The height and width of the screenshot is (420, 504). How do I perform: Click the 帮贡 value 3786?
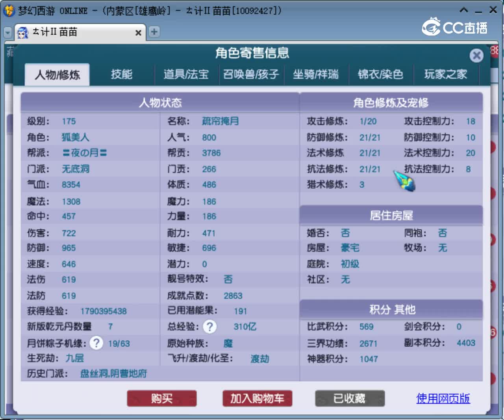(x=211, y=153)
